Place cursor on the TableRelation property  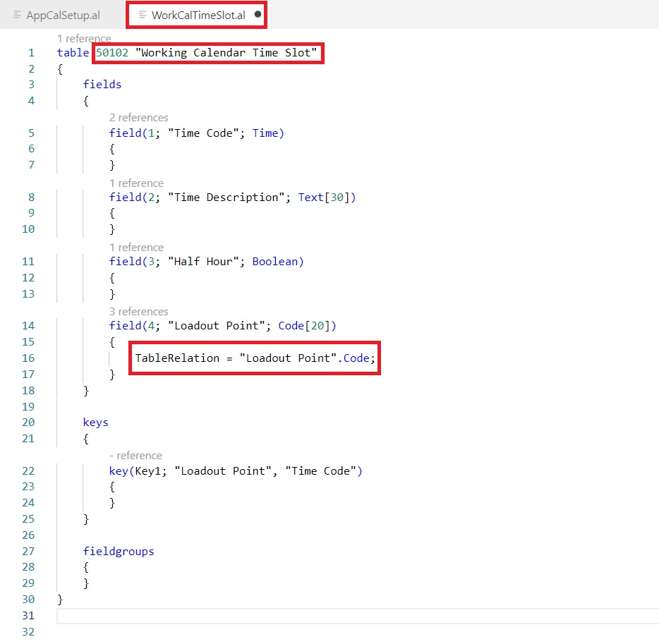(177, 358)
